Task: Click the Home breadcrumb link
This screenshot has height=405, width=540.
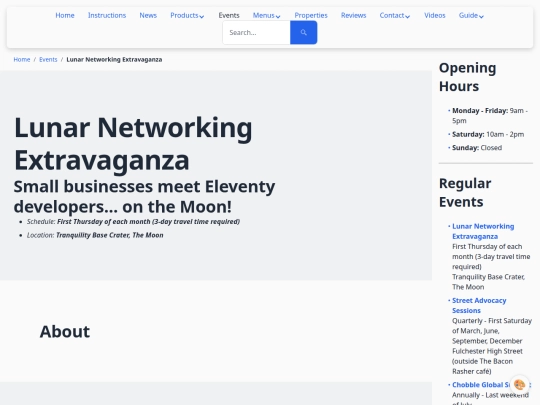Action: (22, 60)
